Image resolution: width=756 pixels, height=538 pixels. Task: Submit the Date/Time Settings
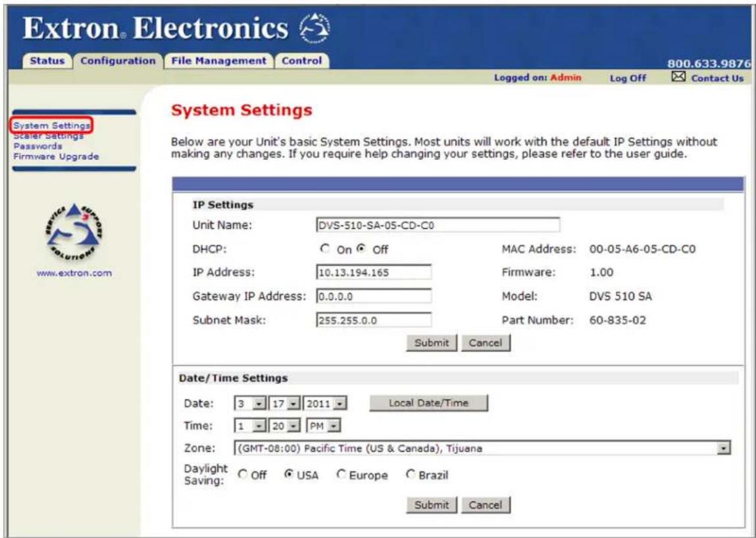tap(432, 504)
